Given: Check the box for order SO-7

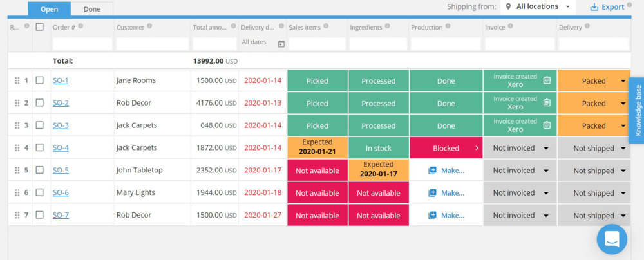Looking at the screenshot, I should tap(39, 215).
